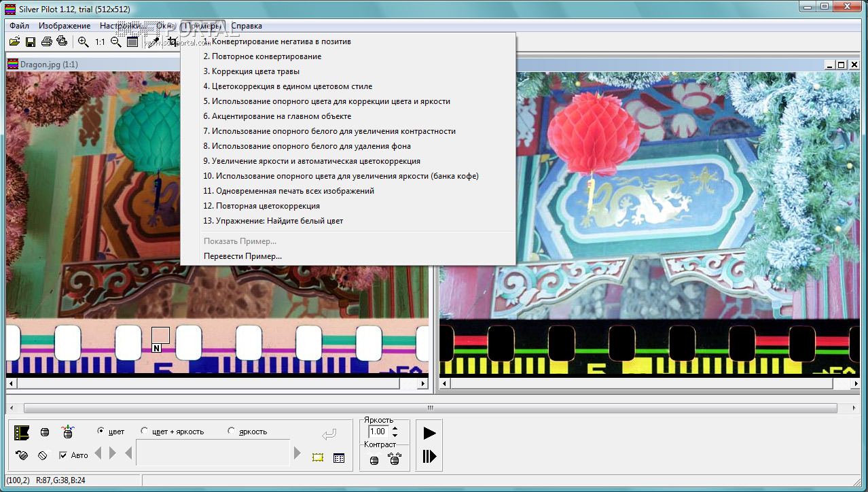Select the 'цвет' radio button
This screenshot has height=492, width=868.
[101, 431]
